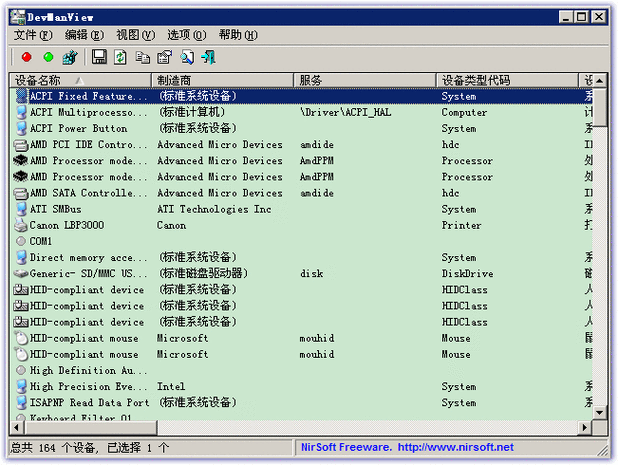Click the vertical scrollbar thumb
Screen dimensions: 618x465
coord(599,108)
